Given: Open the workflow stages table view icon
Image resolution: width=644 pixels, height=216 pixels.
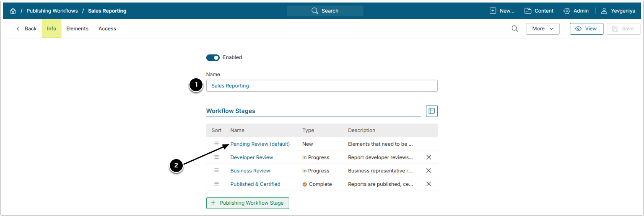Looking at the screenshot, I should pos(431,111).
